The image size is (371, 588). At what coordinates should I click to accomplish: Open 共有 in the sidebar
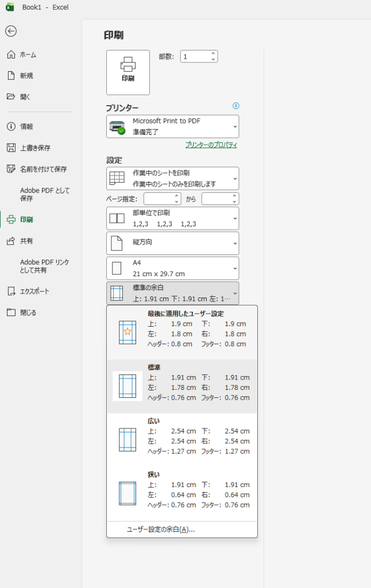coord(26,241)
